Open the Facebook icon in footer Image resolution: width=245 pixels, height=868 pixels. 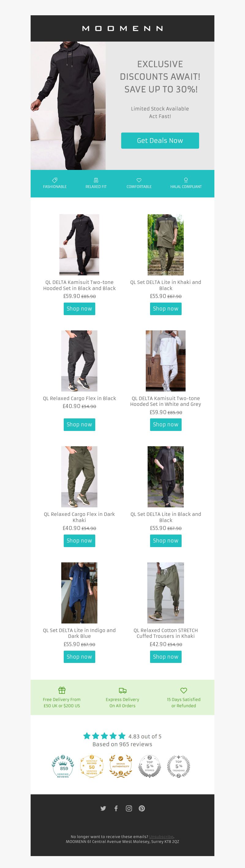pos(116,808)
